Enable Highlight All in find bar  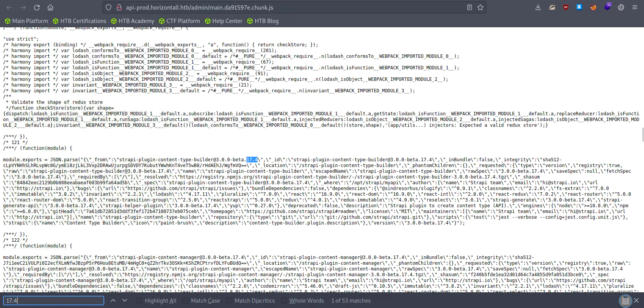tap(157, 301)
